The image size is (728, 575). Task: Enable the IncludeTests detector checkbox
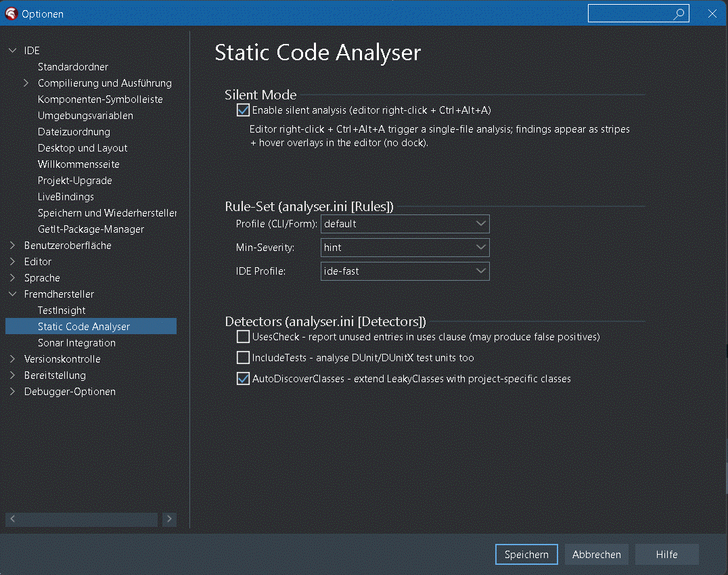coord(243,357)
